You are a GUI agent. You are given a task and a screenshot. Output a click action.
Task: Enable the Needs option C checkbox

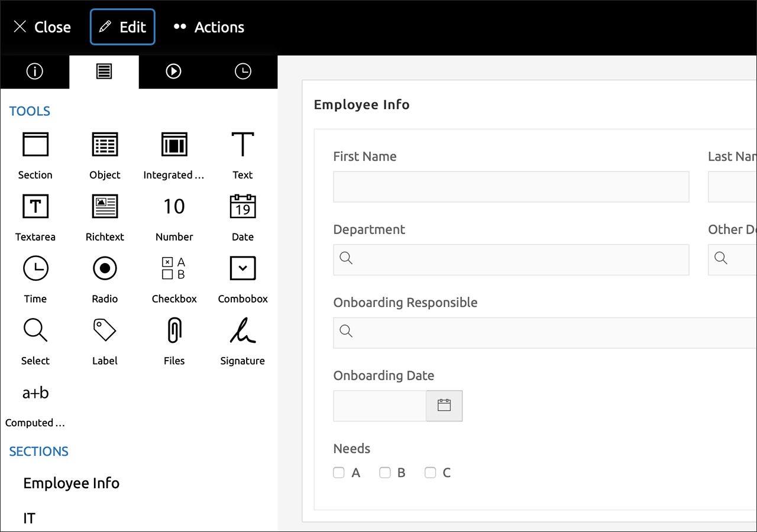point(431,472)
